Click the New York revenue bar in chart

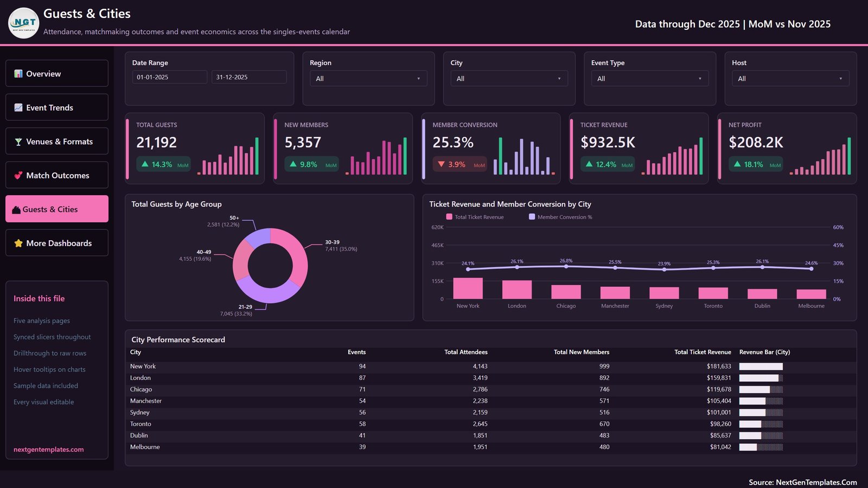point(468,288)
